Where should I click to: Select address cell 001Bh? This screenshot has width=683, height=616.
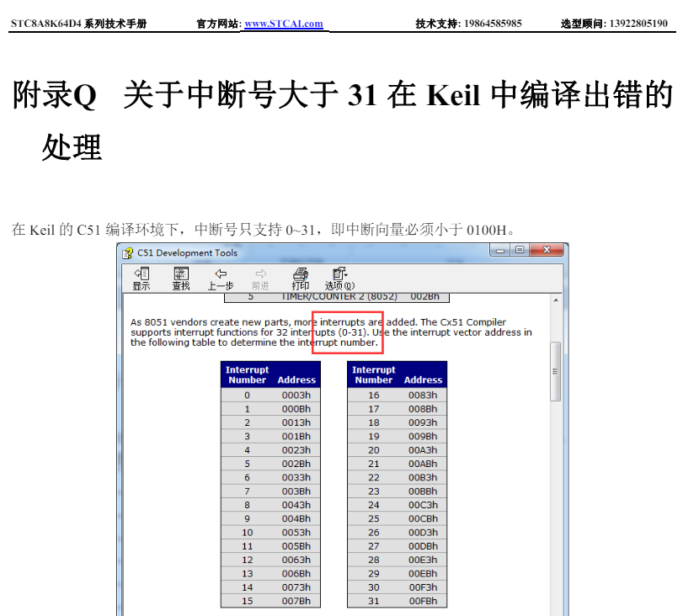296,437
